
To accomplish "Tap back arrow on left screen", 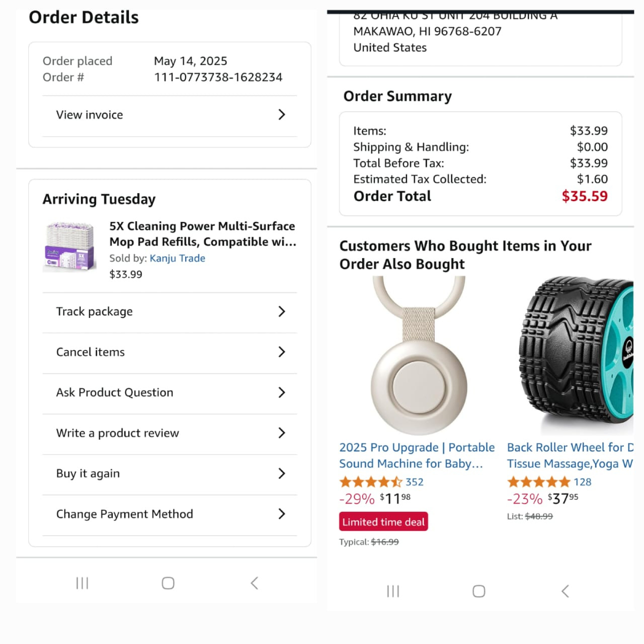I will (255, 583).
